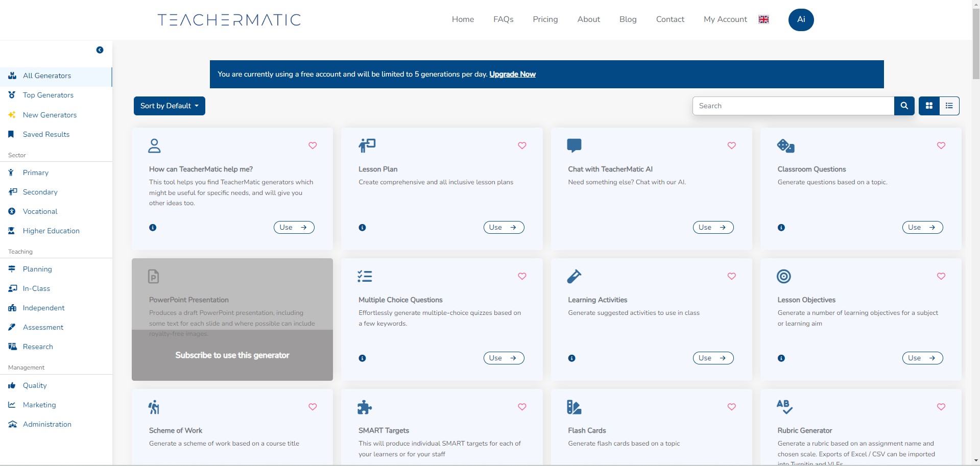
Task: Click the Upgrade Now link
Action: 512,75
